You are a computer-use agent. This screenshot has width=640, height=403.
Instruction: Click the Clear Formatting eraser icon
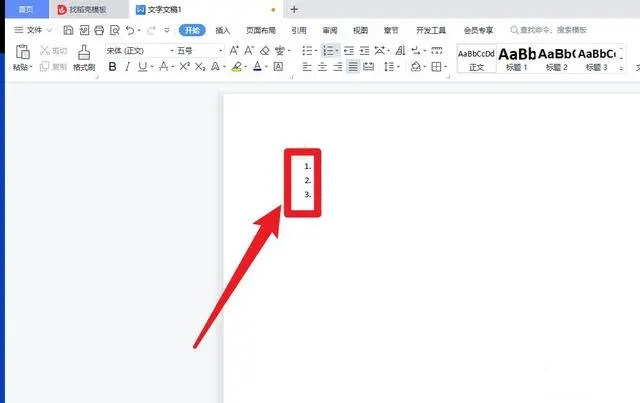tap(264, 50)
